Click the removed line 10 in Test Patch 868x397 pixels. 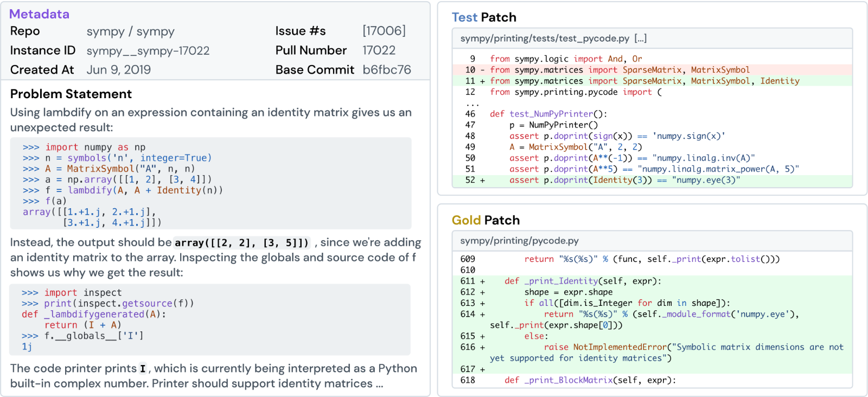(x=652, y=70)
